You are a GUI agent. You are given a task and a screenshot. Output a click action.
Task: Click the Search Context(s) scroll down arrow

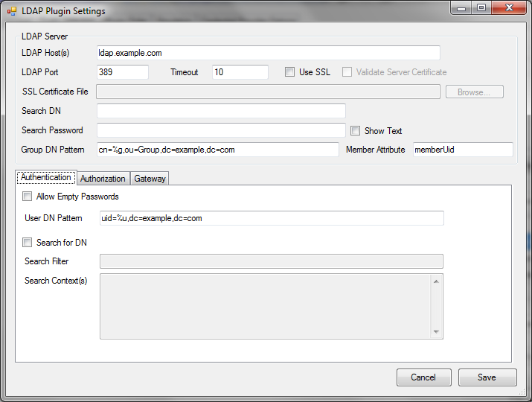click(x=436, y=332)
